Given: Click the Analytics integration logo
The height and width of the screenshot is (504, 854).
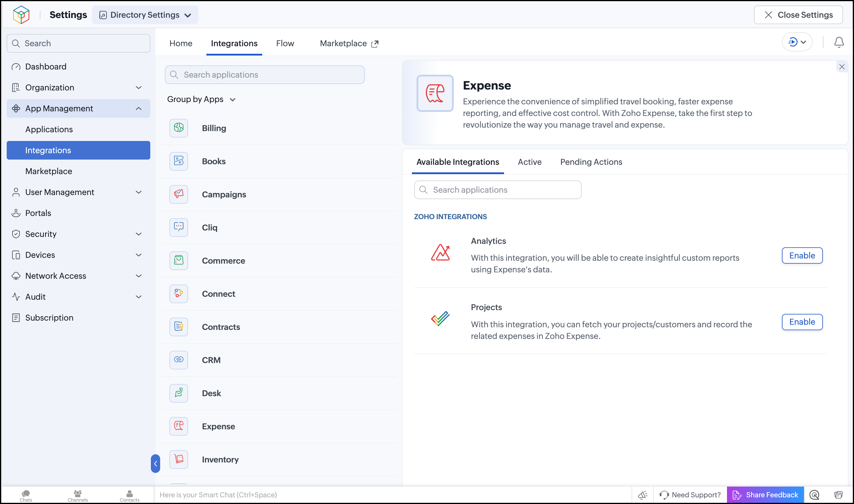Looking at the screenshot, I should [440, 253].
